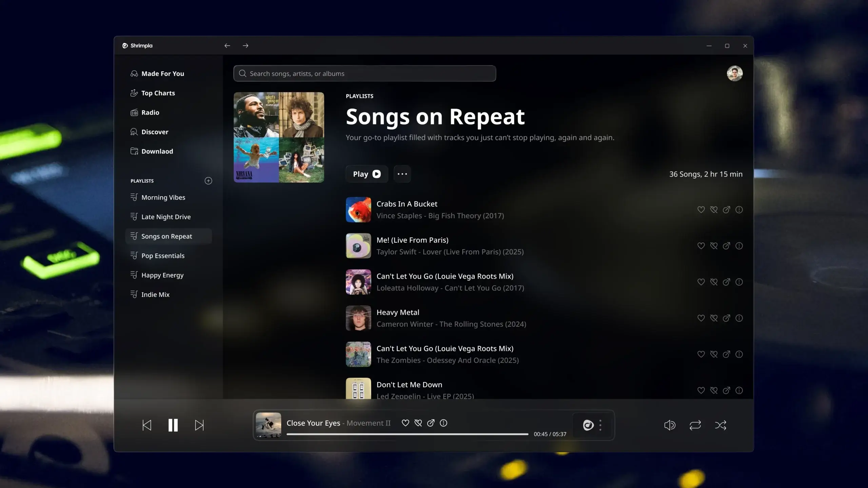Pause the current song
The image size is (868, 488).
click(x=173, y=425)
